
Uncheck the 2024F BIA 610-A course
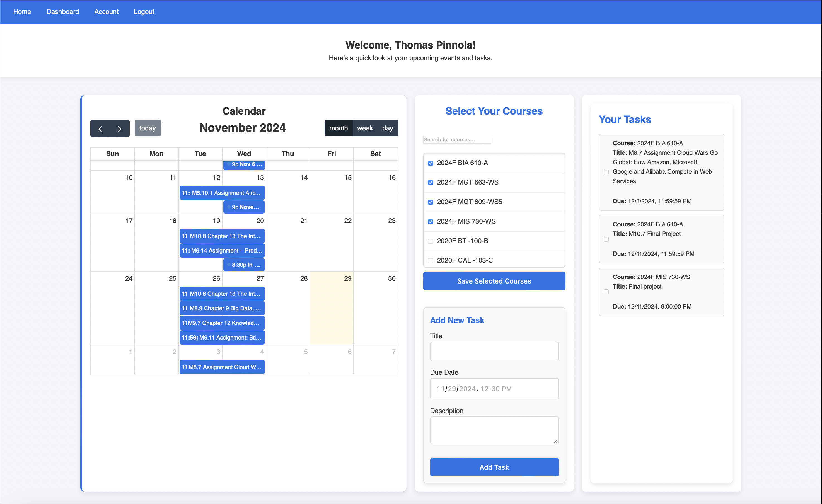[430, 163]
